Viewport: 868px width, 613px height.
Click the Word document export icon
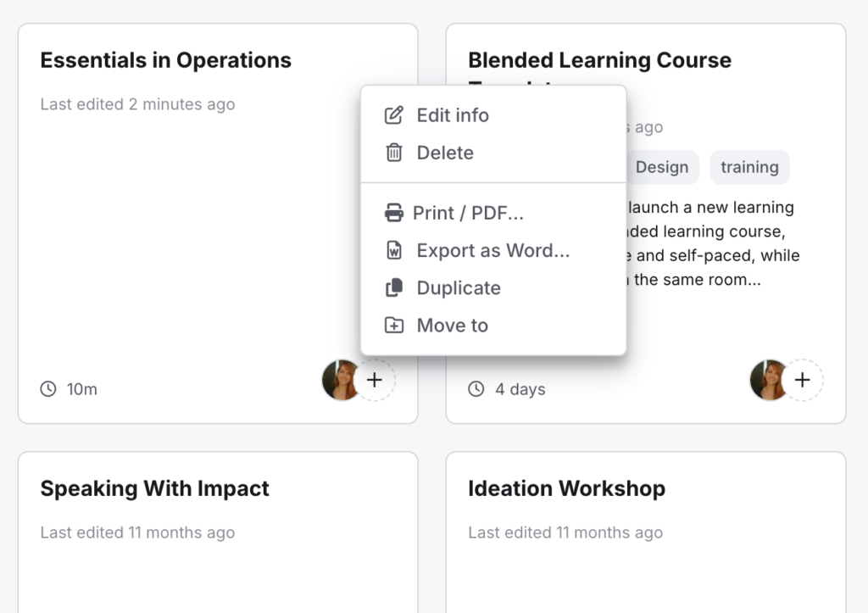[x=393, y=250]
